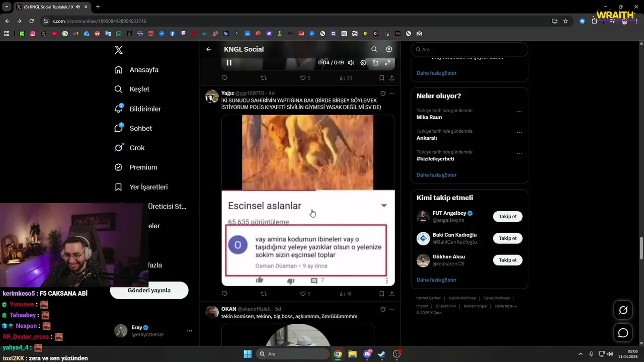This screenshot has width=644, height=362.
Task: Open more options on Yağız post
Action: tap(392, 93)
